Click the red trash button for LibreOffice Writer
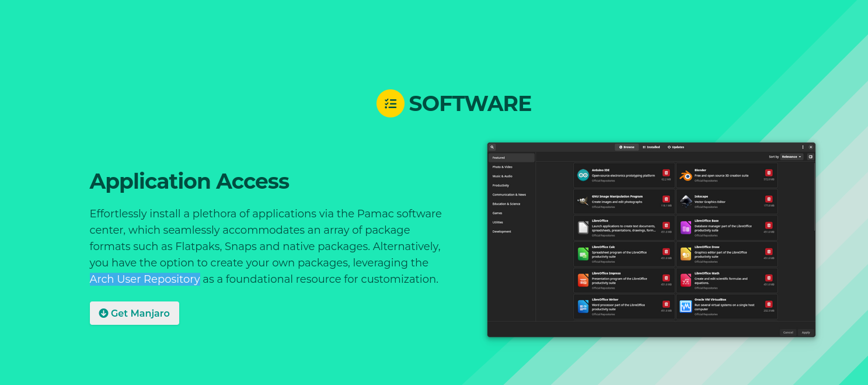This screenshot has width=868, height=385. click(666, 304)
